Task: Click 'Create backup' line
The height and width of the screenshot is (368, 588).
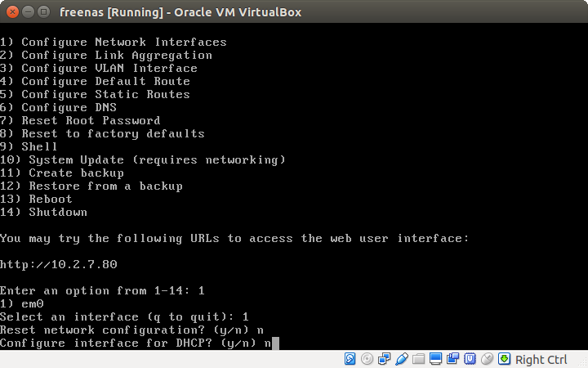Action: pos(62,173)
